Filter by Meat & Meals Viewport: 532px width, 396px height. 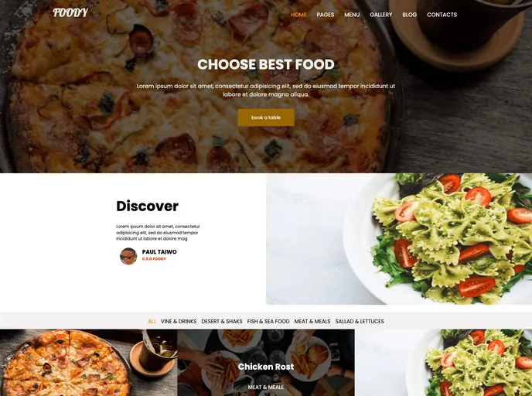(312, 321)
